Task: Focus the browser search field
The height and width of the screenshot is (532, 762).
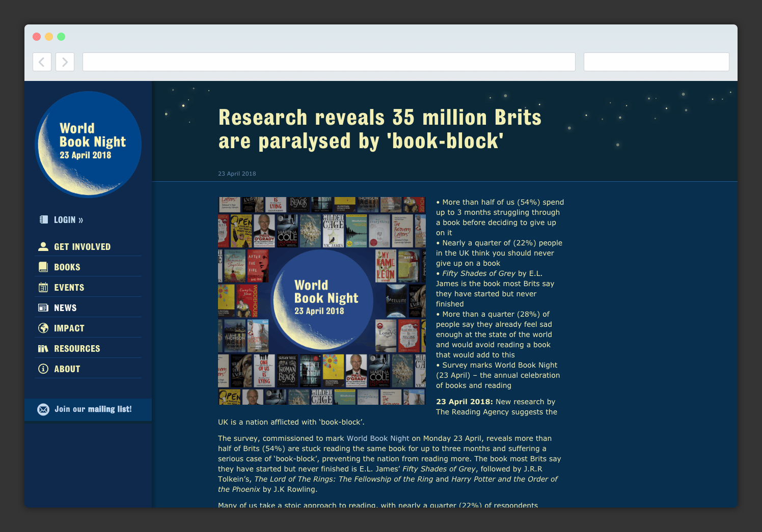Action: pyautogui.click(x=656, y=62)
